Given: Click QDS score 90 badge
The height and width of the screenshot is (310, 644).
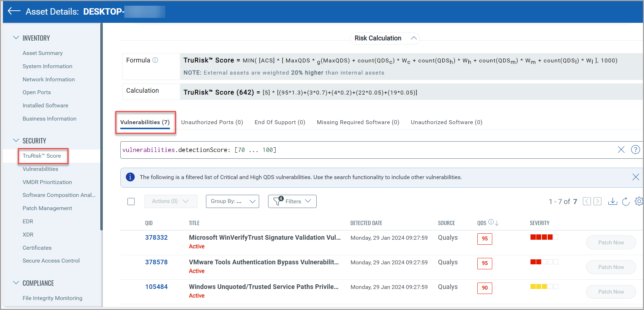Looking at the screenshot, I should click(x=484, y=288).
